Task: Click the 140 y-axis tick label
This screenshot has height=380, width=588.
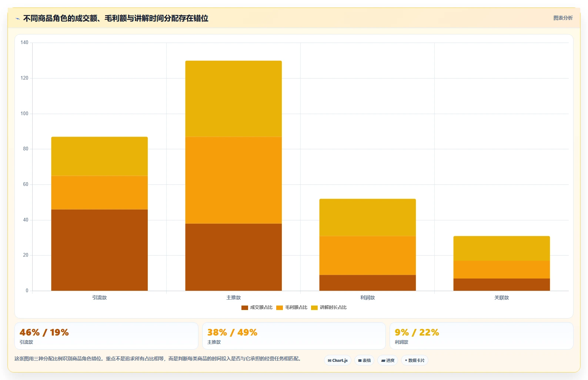Action: pos(24,43)
